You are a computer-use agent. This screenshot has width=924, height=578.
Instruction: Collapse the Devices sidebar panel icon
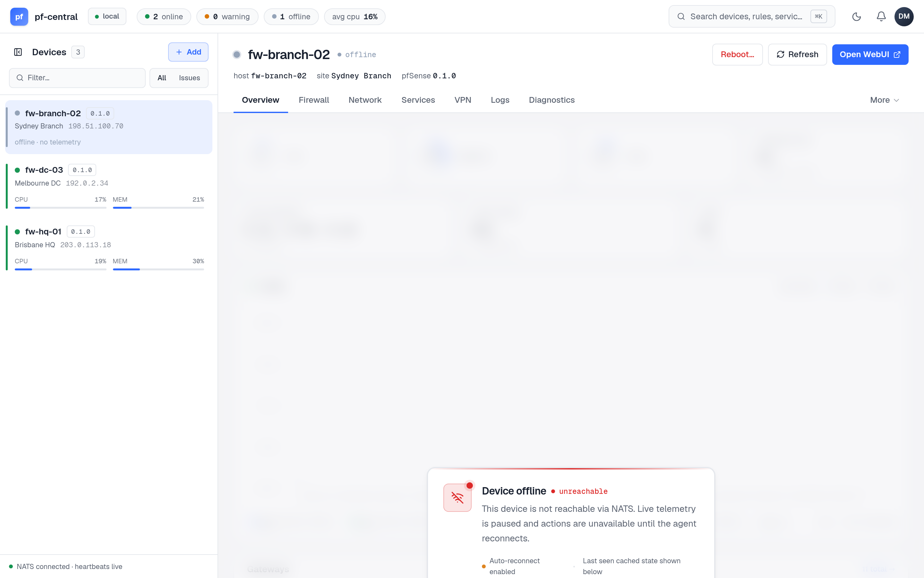(18, 52)
